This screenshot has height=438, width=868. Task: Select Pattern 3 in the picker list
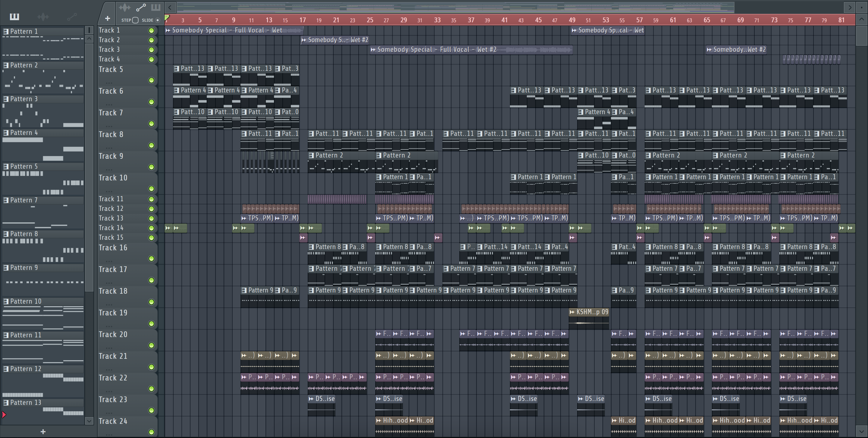click(43, 99)
